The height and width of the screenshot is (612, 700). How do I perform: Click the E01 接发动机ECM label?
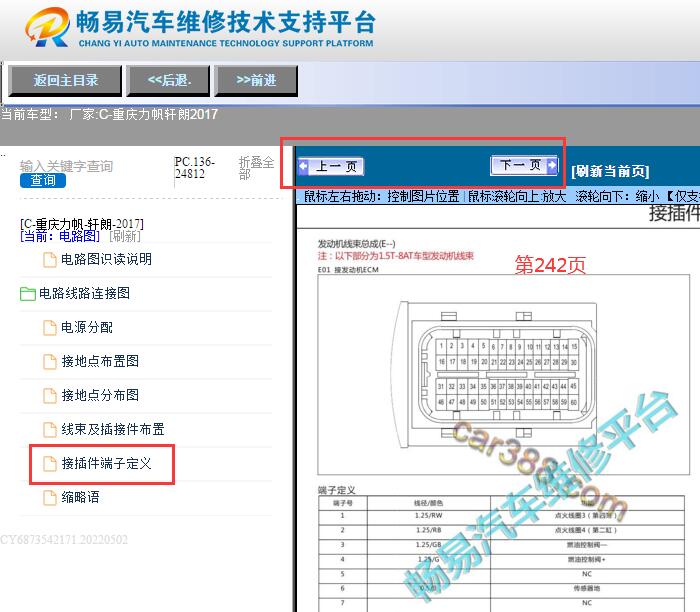[348, 270]
